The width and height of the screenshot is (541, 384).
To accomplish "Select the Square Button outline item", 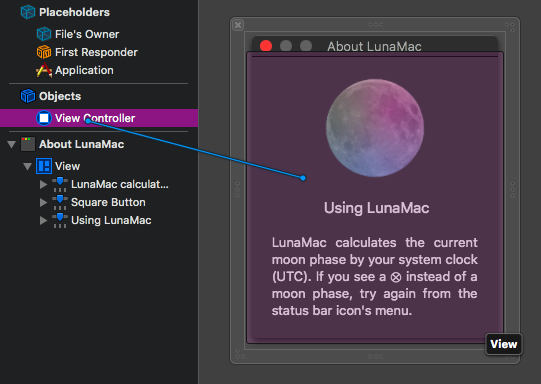I will point(108,202).
